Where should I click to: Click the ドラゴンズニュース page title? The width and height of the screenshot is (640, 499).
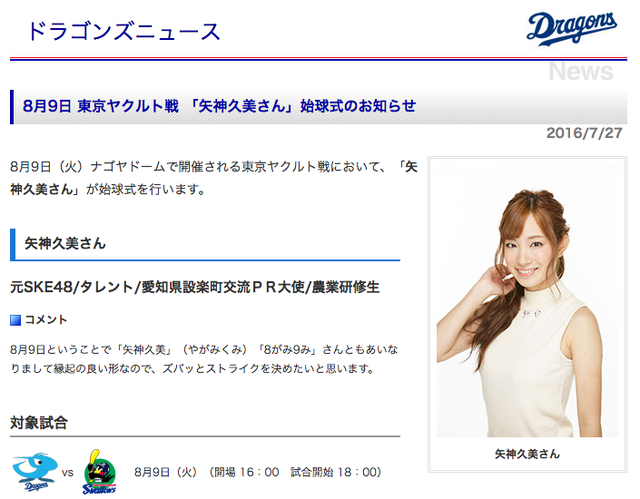[124, 31]
